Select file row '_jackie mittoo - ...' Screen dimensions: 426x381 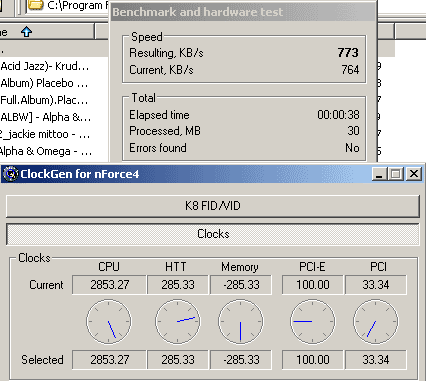pos(45,134)
